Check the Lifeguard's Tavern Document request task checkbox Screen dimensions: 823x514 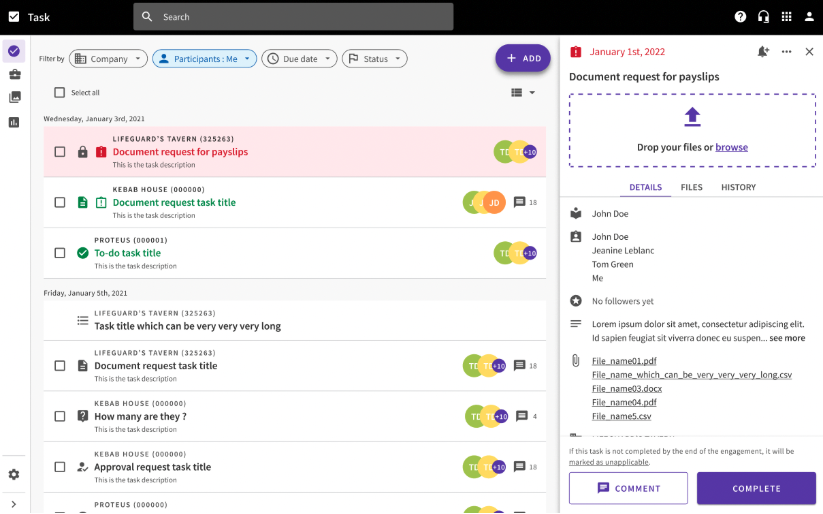(60, 366)
